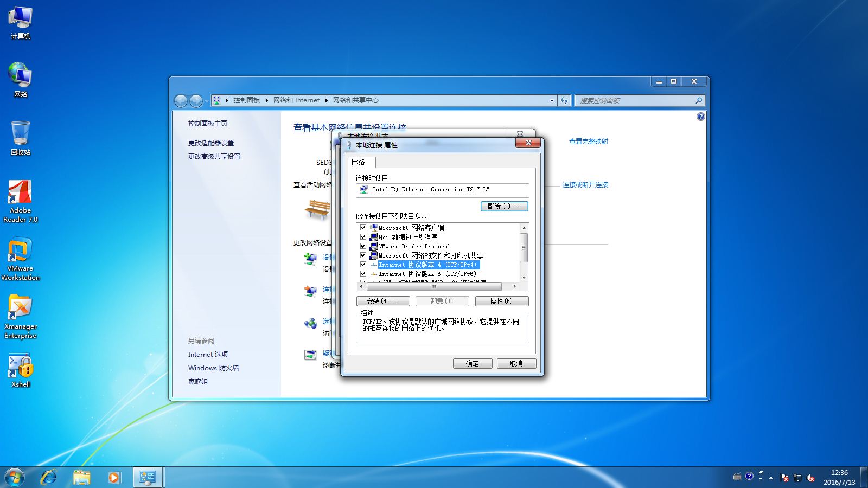The image size is (868, 488).
Task: Open 更改高级共享设置 link
Action: 214,156
